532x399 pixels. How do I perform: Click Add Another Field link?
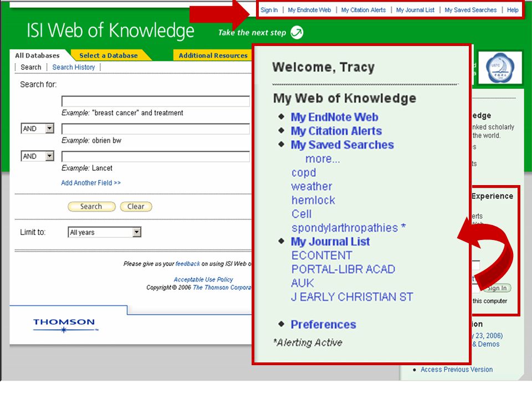91,183
